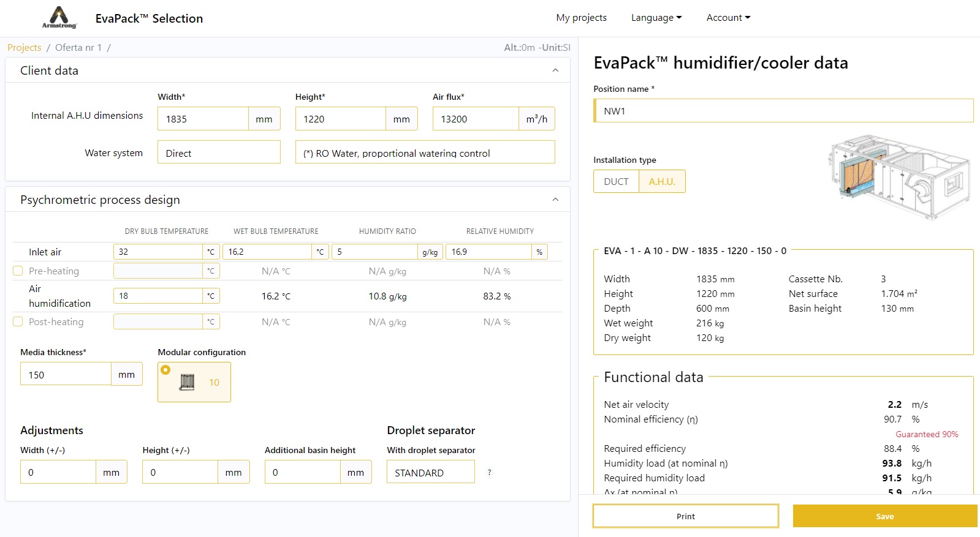Edit Air humidification temperature field 18
The image size is (980, 537).
coord(158,296)
